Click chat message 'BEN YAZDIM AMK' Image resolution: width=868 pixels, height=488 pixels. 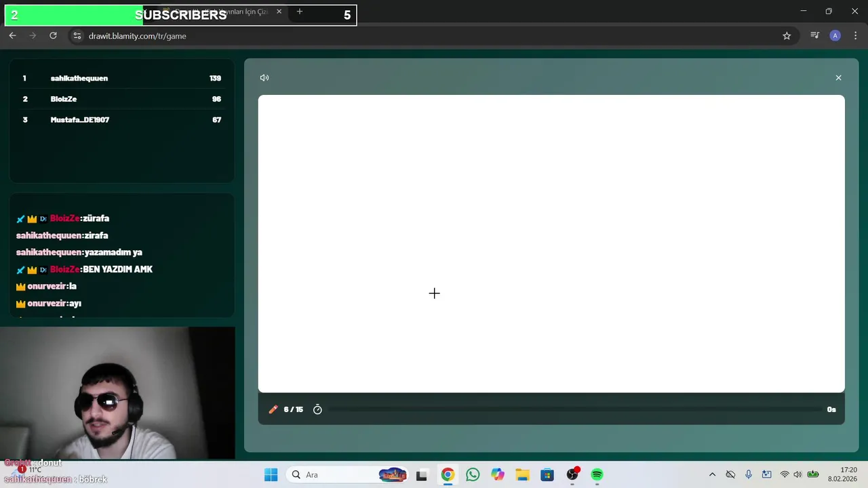[117, 270]
